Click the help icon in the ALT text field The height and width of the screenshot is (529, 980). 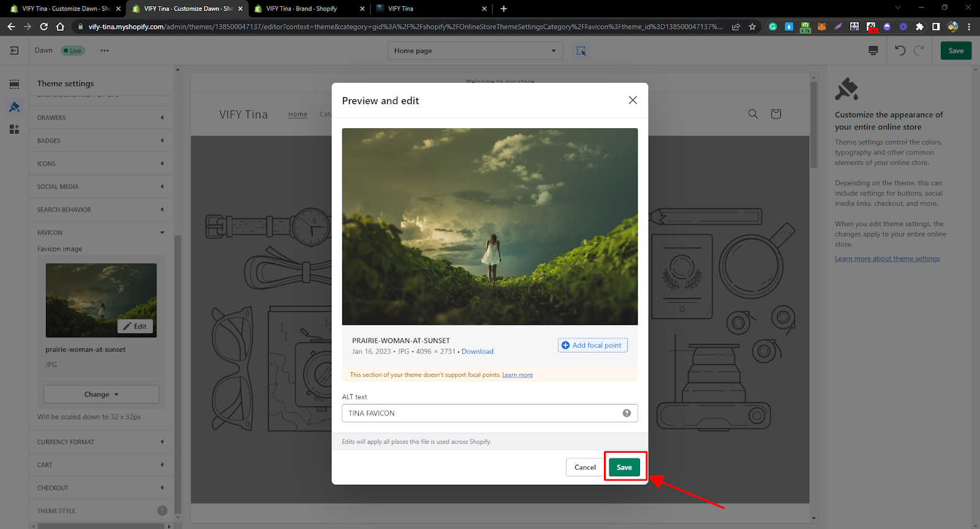(627, 413)
